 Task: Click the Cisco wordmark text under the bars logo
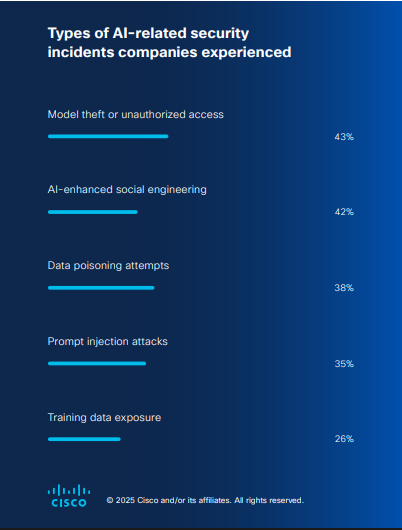(x=69, y=503)
